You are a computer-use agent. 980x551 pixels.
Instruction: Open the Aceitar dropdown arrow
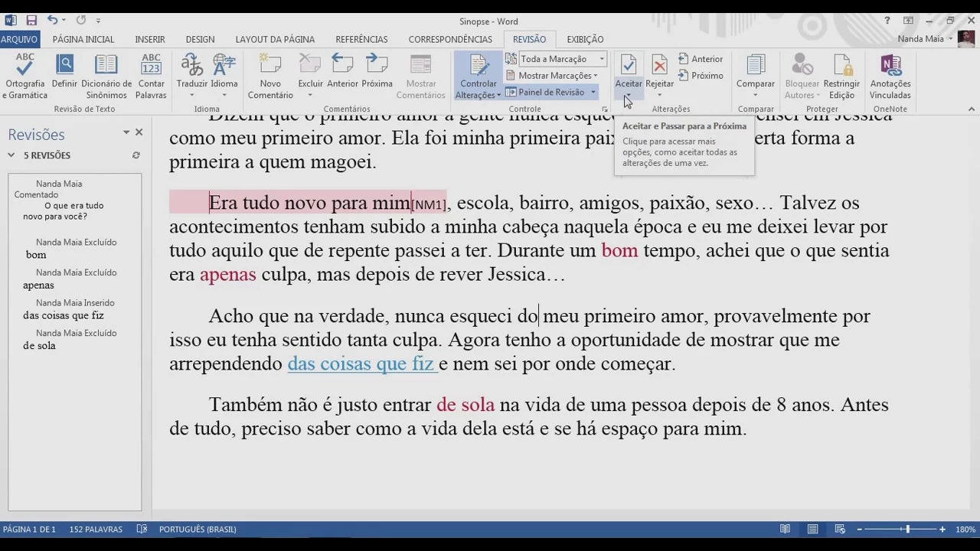(628, 96)
